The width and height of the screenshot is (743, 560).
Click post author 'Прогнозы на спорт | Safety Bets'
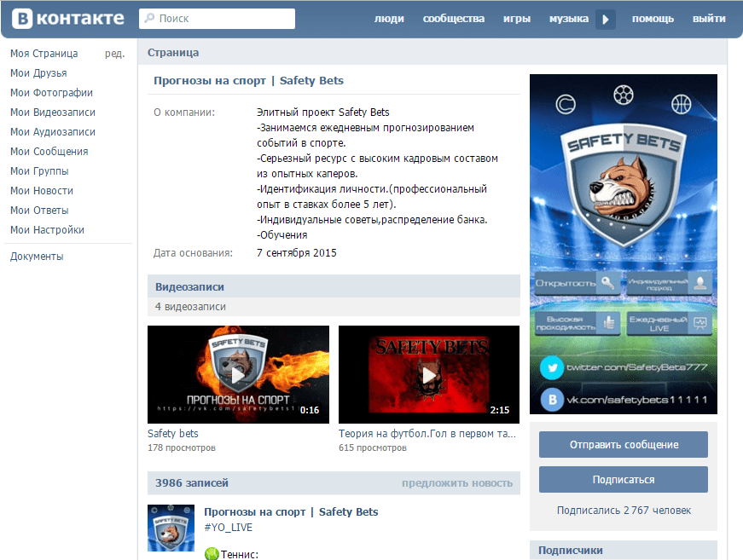click(291, 511)
